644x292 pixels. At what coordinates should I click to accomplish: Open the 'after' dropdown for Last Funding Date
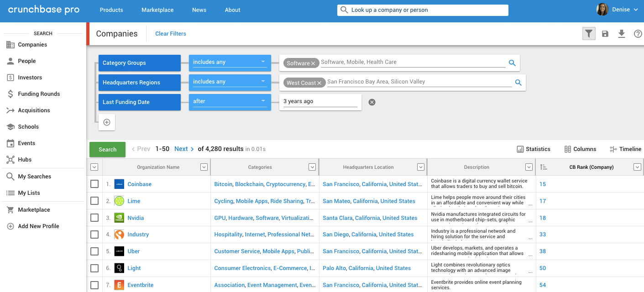(229, 102)
